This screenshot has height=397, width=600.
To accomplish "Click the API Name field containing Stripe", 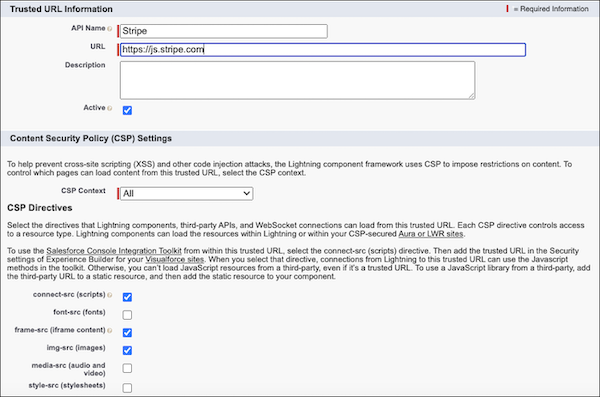I will coord(224,31).
